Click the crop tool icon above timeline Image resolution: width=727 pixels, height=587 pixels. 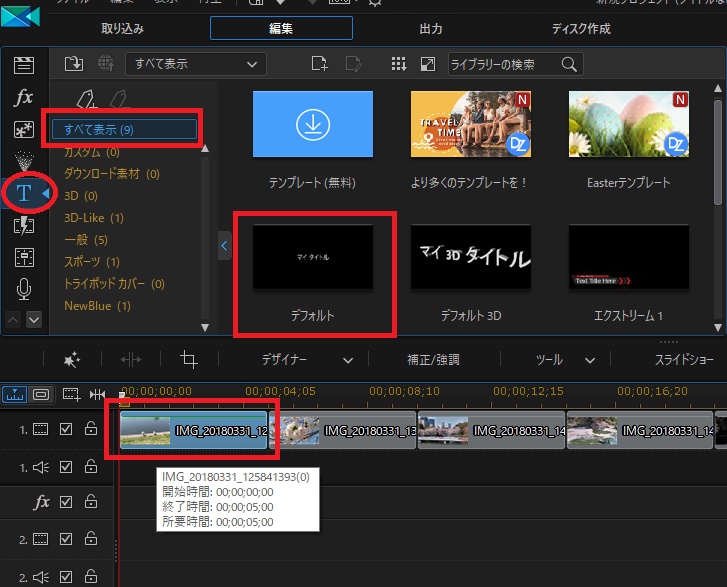(x=188, y=359)
